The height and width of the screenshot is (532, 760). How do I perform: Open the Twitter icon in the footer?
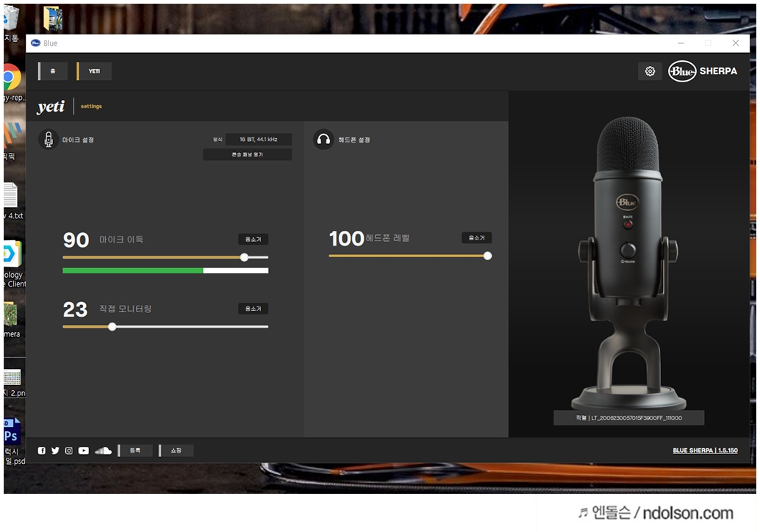(55, 450)
